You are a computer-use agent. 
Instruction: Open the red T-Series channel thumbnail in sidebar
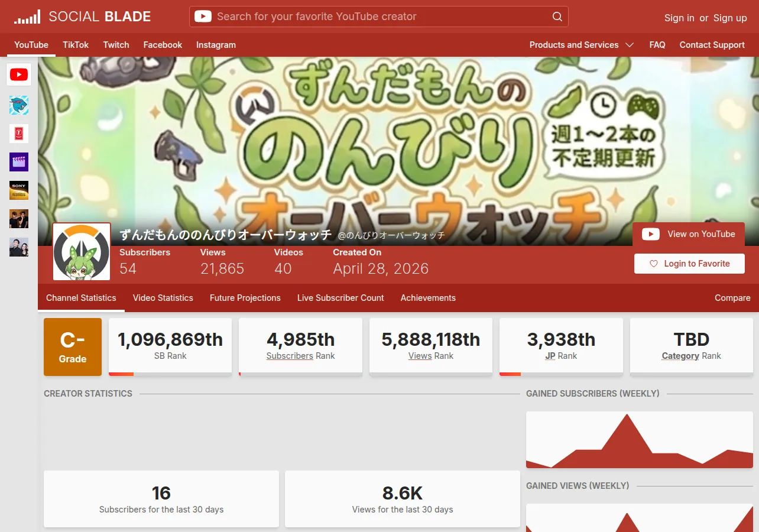pyautogui.click(x=19, y=134)
